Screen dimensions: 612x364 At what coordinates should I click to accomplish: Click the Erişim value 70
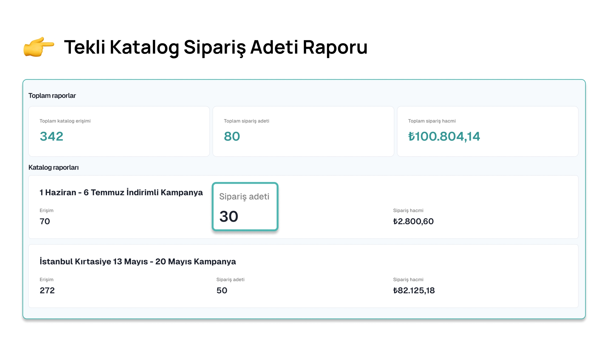(45, 221)
